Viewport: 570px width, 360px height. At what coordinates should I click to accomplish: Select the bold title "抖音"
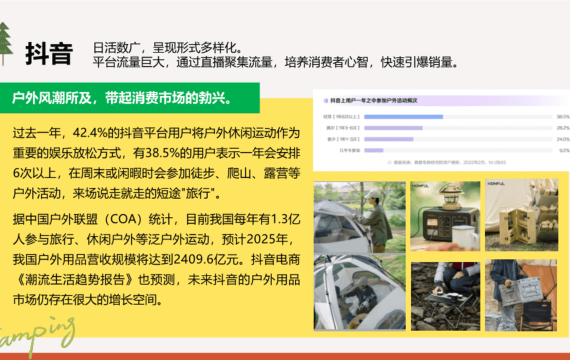pyautogui.click(x=49, y=53)
